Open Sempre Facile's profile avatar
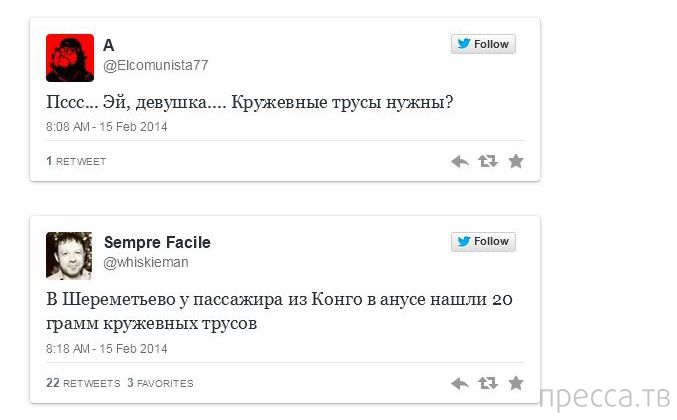 70,255
